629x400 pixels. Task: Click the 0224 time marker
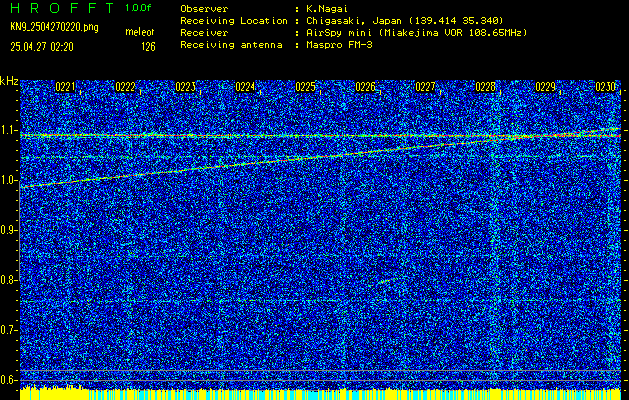(x=245, y=87)
